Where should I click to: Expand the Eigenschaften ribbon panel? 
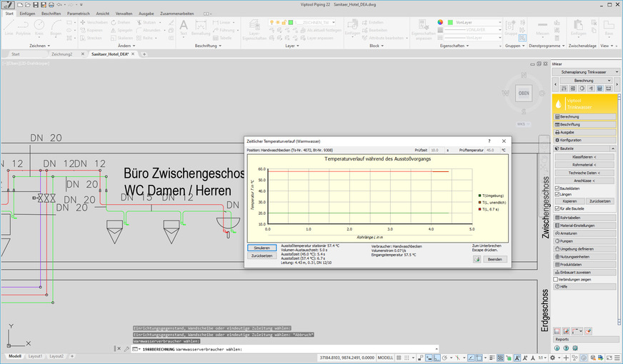pos(454,46)
